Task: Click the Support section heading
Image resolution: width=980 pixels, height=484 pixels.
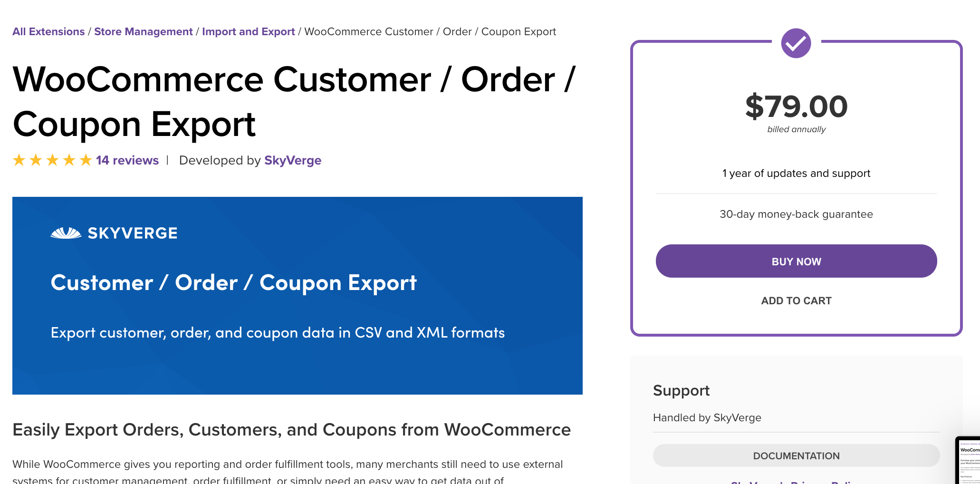Action: coord(681,390)
